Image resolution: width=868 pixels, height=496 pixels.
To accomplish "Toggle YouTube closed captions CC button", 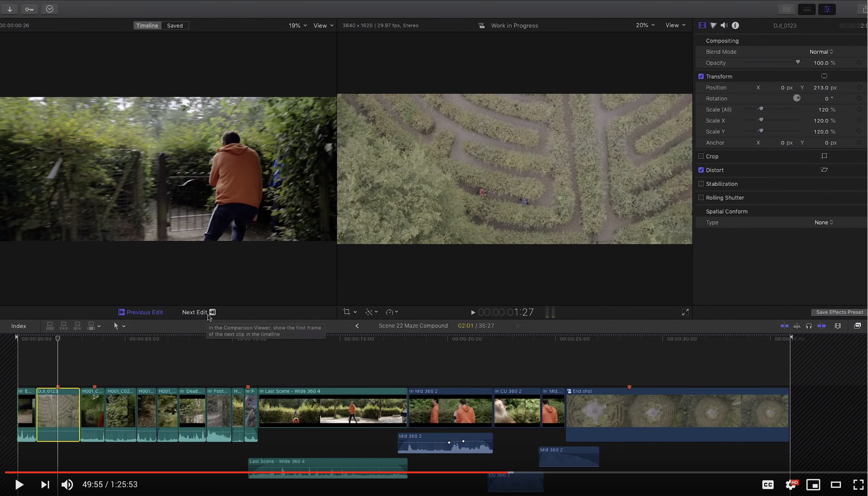I will (768, 485).
